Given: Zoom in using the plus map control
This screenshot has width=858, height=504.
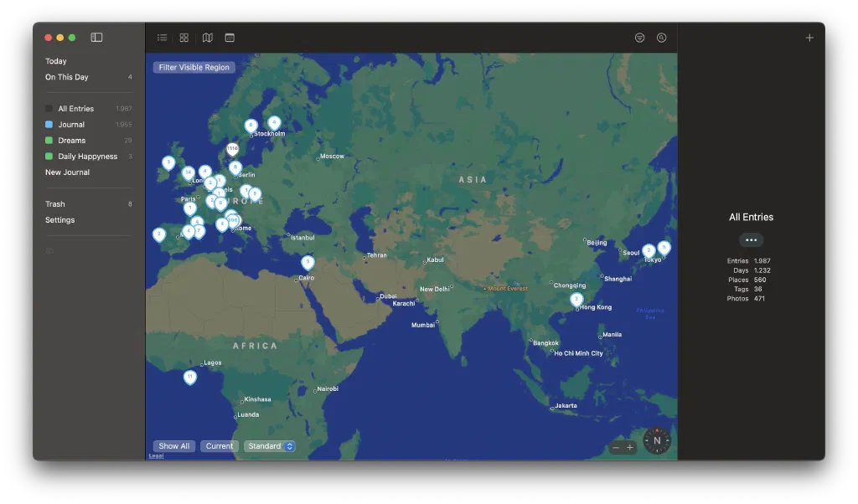Looking at the screenshot, I should [x=628, y=446].
